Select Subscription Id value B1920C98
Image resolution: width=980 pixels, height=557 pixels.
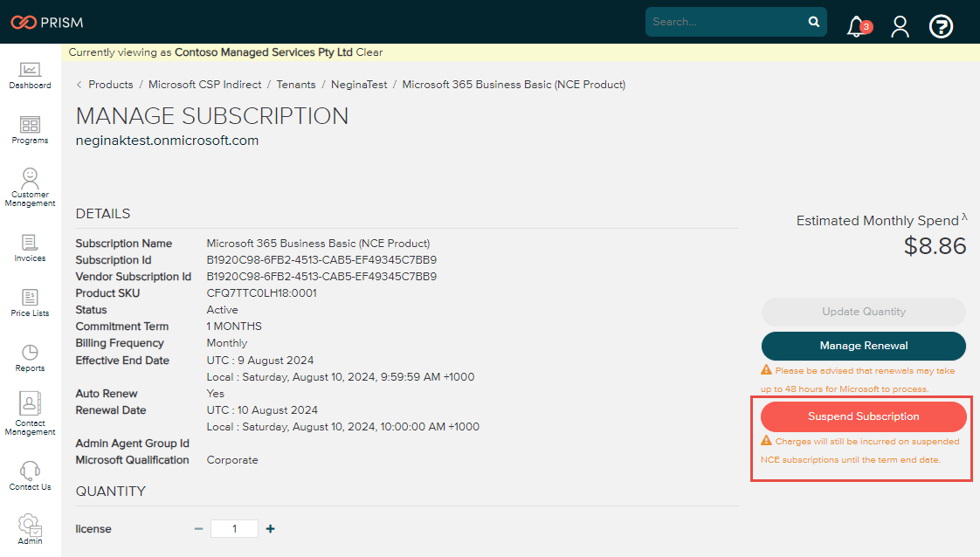[322, 260]
